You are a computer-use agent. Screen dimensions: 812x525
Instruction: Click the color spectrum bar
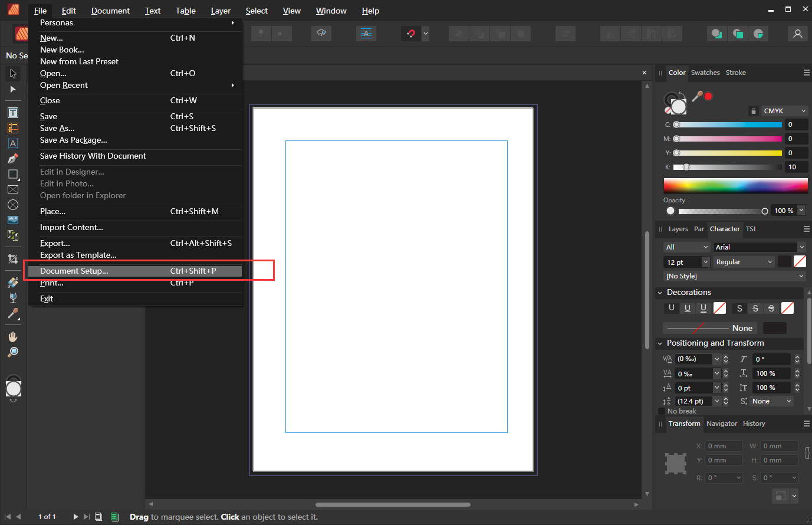tap(735, 186)
